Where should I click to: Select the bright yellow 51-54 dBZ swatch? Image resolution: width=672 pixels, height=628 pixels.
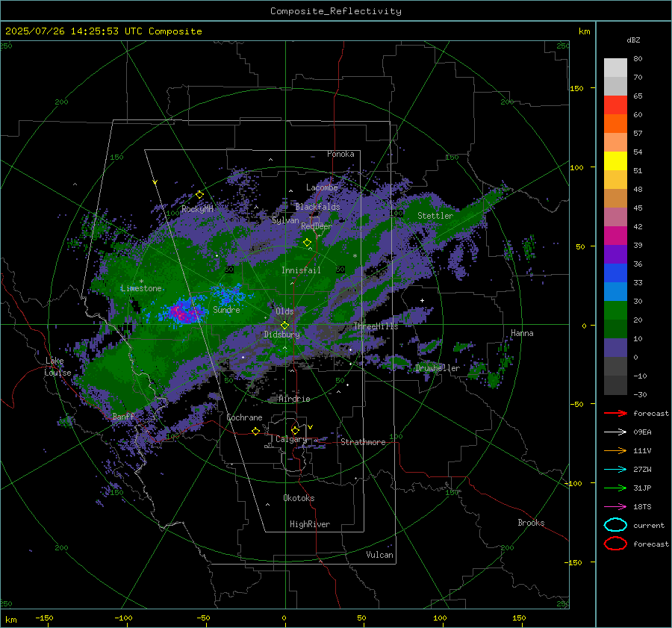[x=615, y=161]
